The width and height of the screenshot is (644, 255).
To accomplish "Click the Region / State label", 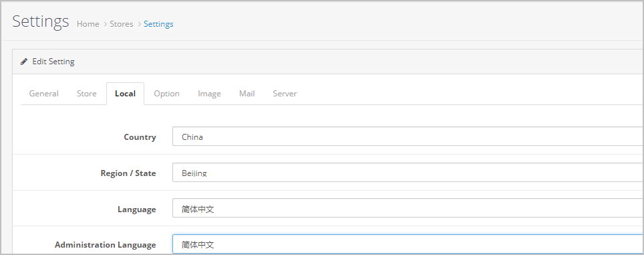I will [x=128, y=173].
